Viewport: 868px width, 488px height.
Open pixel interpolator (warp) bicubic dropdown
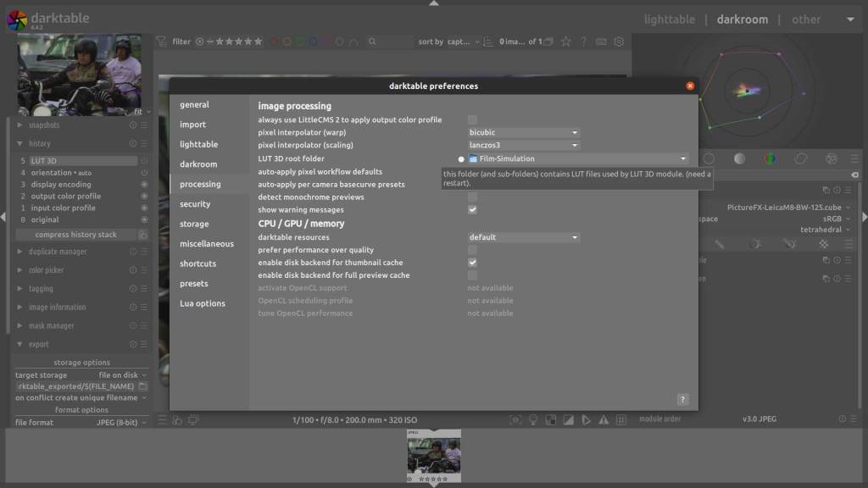[524, 133]
